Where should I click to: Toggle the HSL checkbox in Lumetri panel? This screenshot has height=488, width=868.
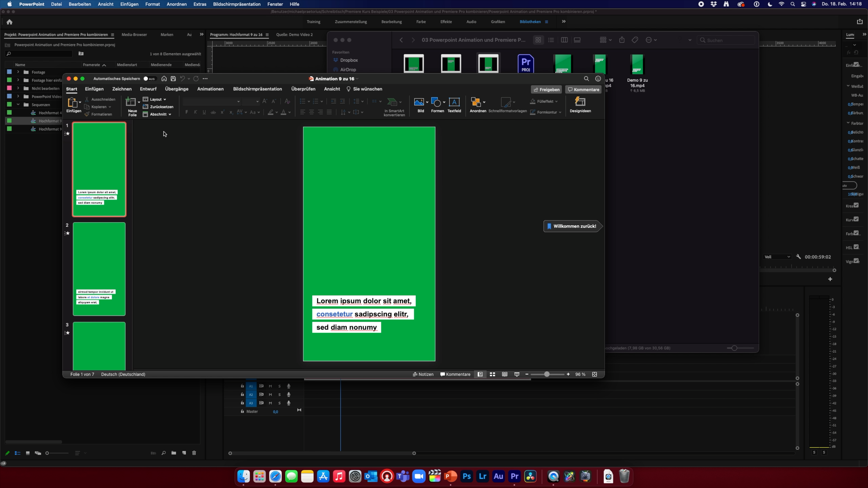coord(856,247)
